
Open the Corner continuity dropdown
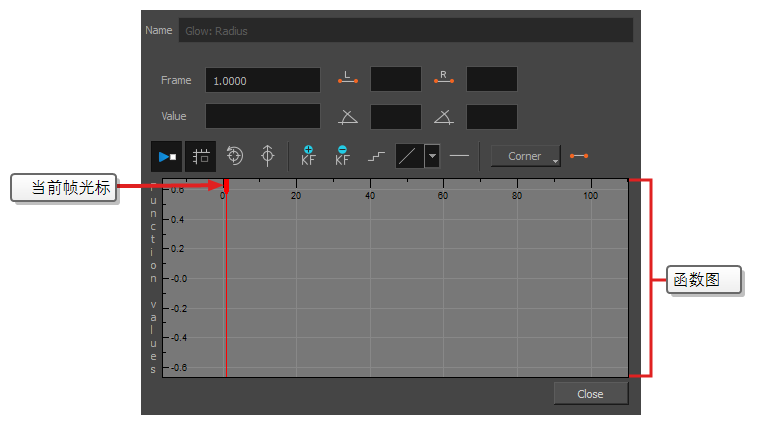(526, 156)
